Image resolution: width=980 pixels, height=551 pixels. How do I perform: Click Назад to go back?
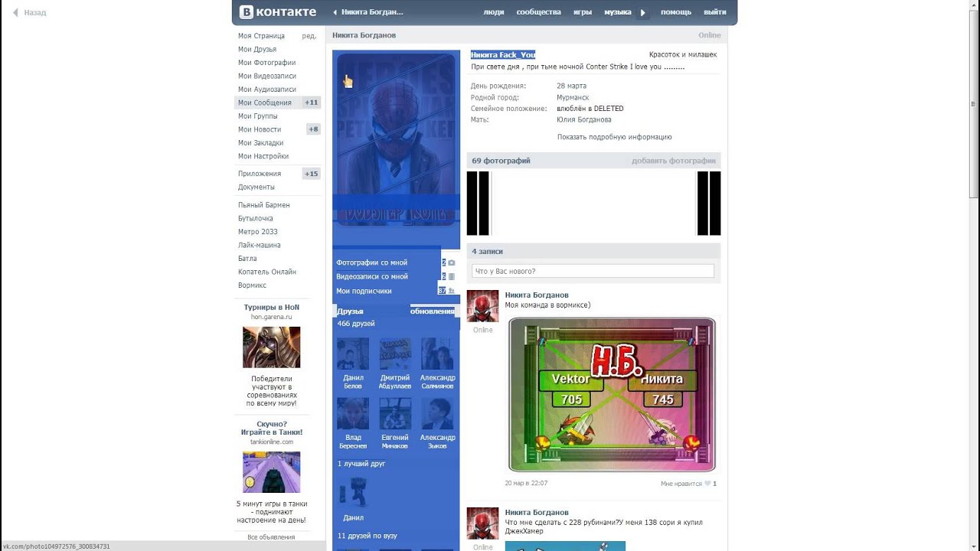click(35, 13)
